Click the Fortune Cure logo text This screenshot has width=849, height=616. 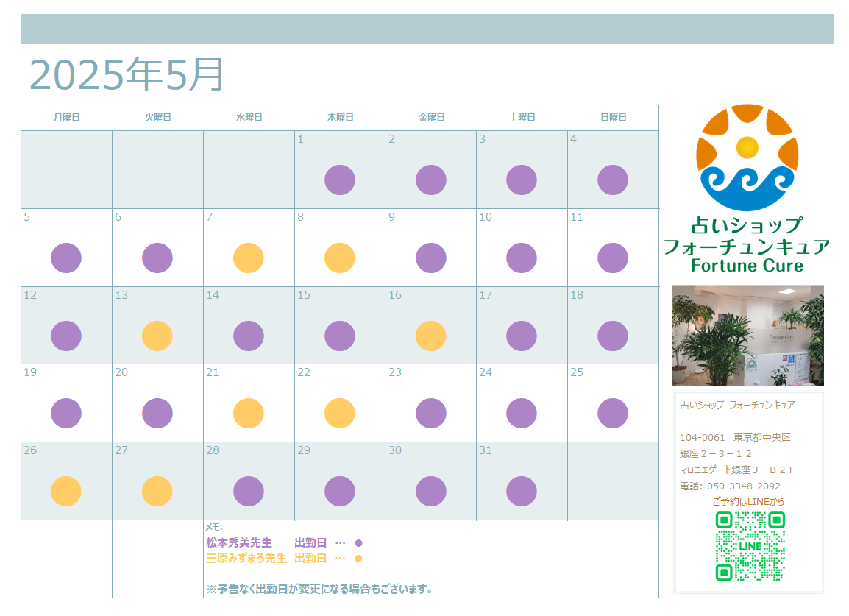point(747,266)
